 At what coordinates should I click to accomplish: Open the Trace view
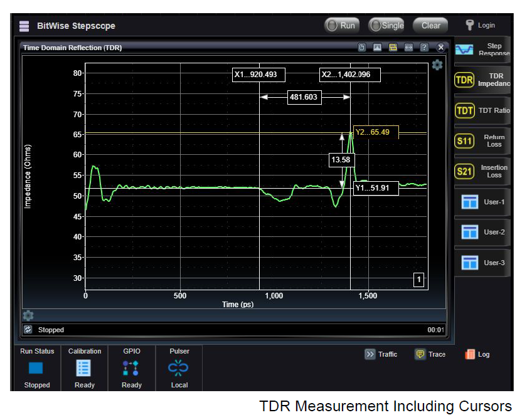point(430,354)
